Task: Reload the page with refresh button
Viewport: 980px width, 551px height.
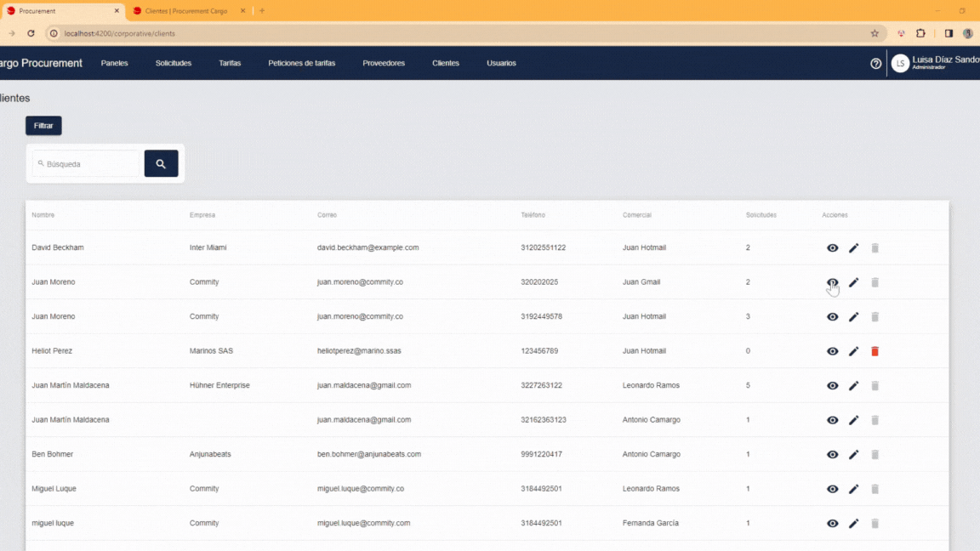Action: point(31,33)
